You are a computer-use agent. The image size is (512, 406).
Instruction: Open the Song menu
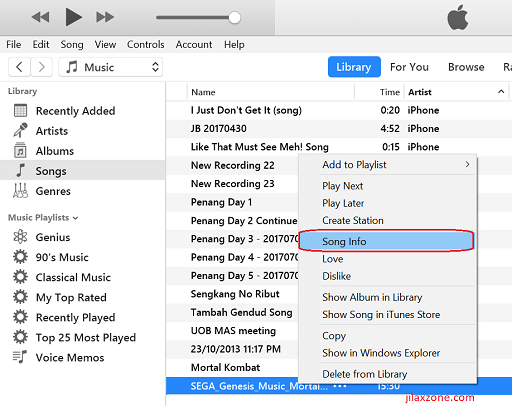tap(72, 44)
